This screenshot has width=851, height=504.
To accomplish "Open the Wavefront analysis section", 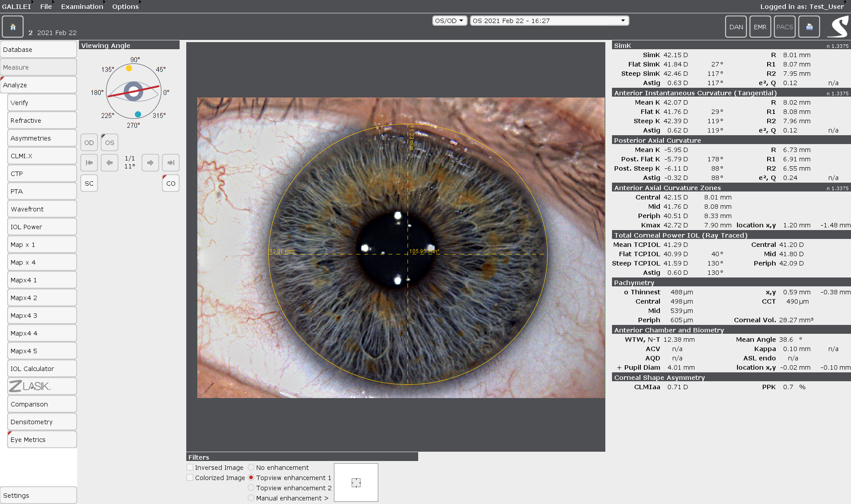I will coord(42,209).
